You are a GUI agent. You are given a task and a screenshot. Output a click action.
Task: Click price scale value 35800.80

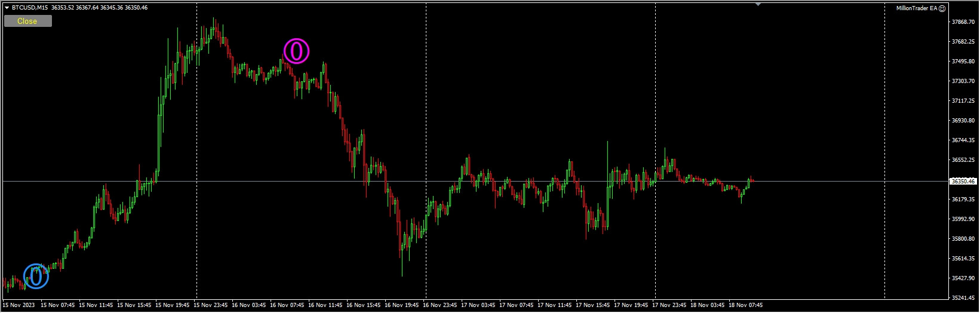pyautogui.click(x=963, y=239)
